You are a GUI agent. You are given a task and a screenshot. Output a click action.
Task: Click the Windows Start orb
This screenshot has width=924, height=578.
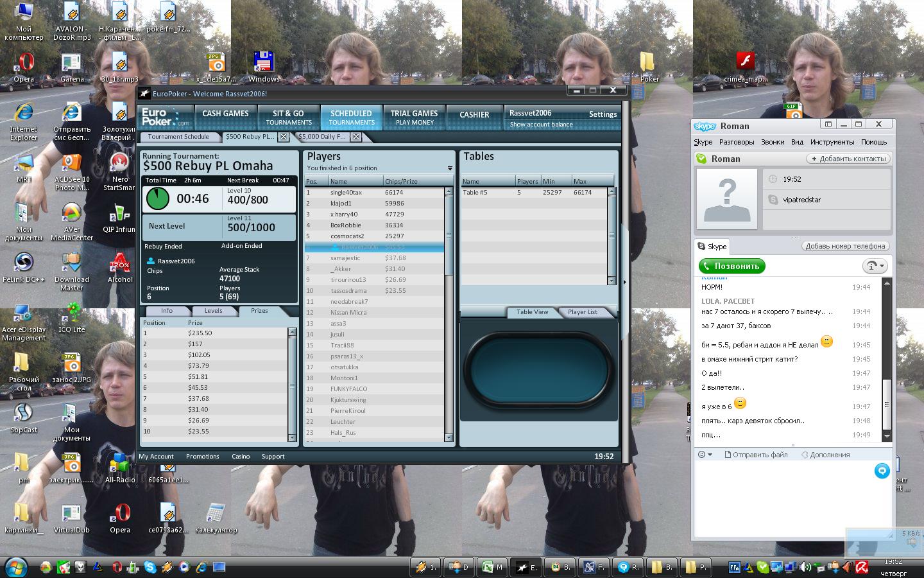point(16,567)
